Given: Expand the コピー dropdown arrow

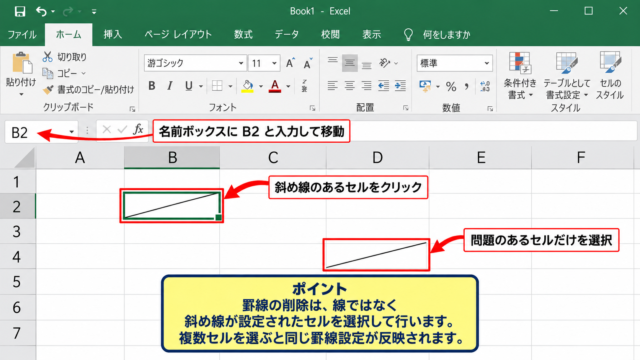Looking at the screenshot, I should pos(84,73).
